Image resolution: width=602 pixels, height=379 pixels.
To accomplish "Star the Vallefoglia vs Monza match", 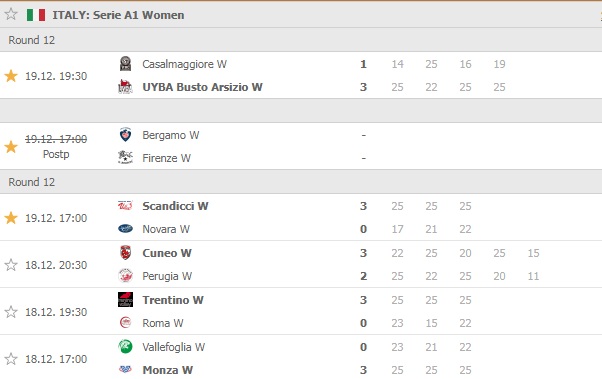I will 11,359.
